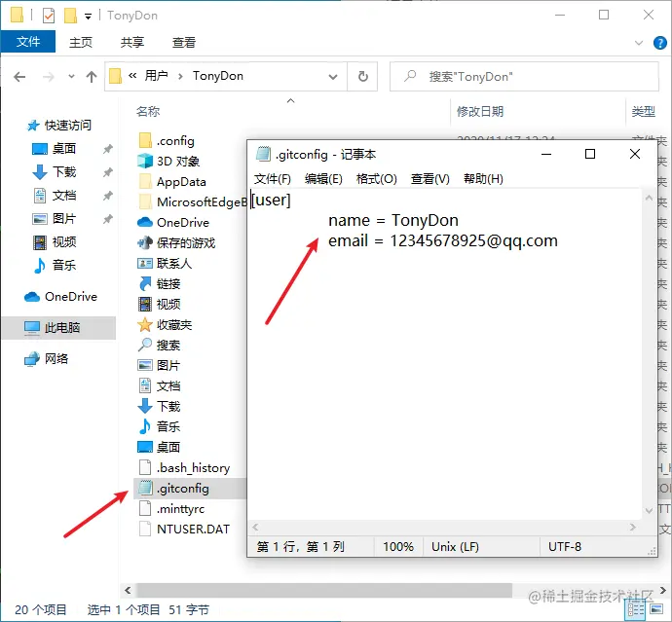Open Notepad's 文件(F) menu
The width and height of the screenshot is (672, 622).
(x=272, y=179)
